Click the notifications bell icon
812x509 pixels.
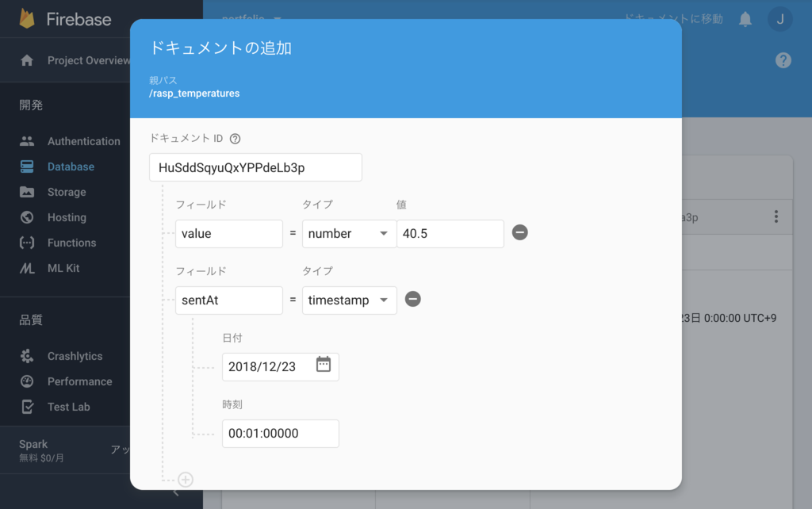(745, 19)
